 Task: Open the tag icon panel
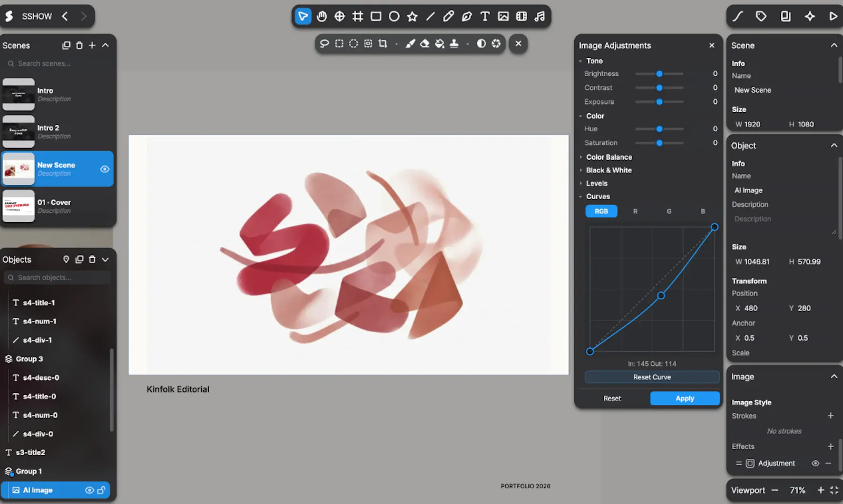click(761, 16)
